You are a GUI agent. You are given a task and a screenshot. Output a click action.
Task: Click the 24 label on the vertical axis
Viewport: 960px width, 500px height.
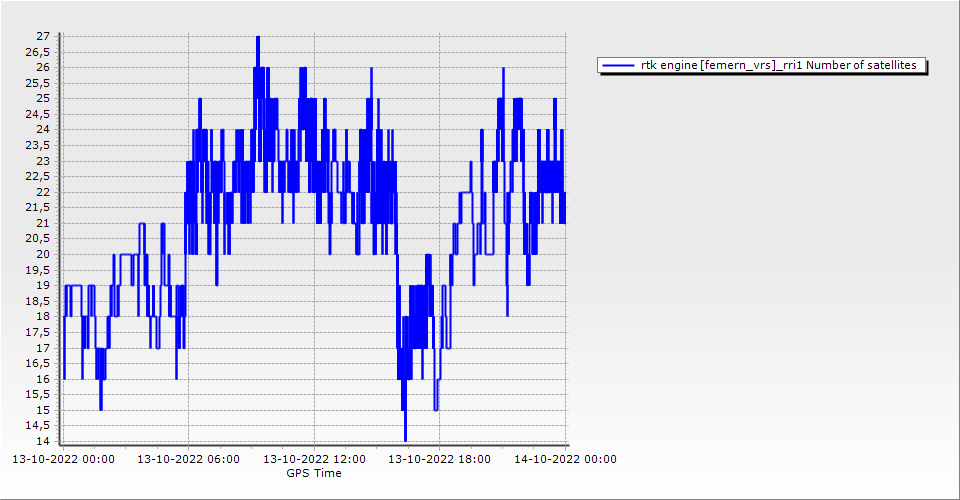pos(43,130)
